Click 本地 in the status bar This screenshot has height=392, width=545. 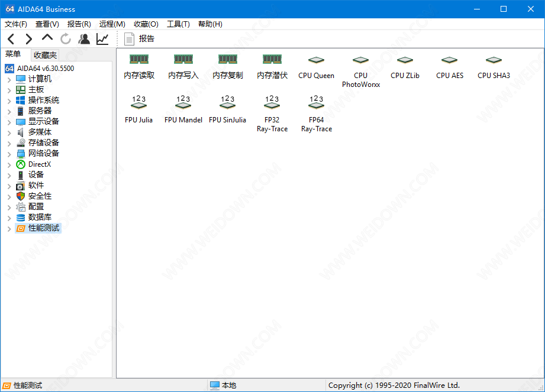click(223, 385)
